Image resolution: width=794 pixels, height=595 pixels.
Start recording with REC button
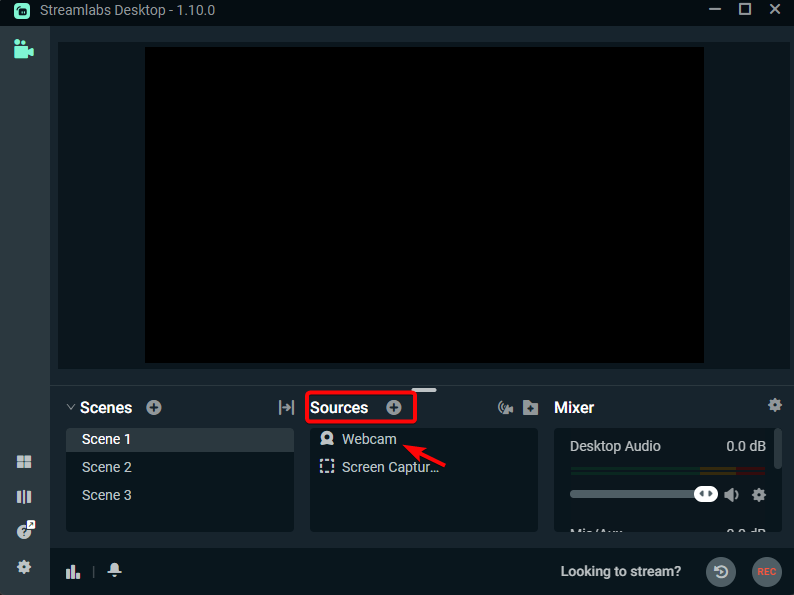tap(767, 572)
